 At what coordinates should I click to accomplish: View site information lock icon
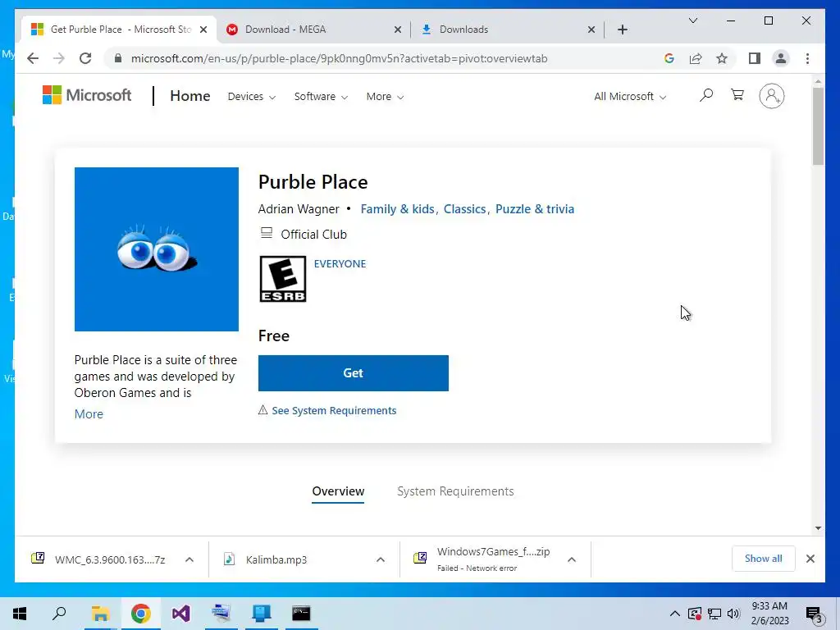point(118,58)
